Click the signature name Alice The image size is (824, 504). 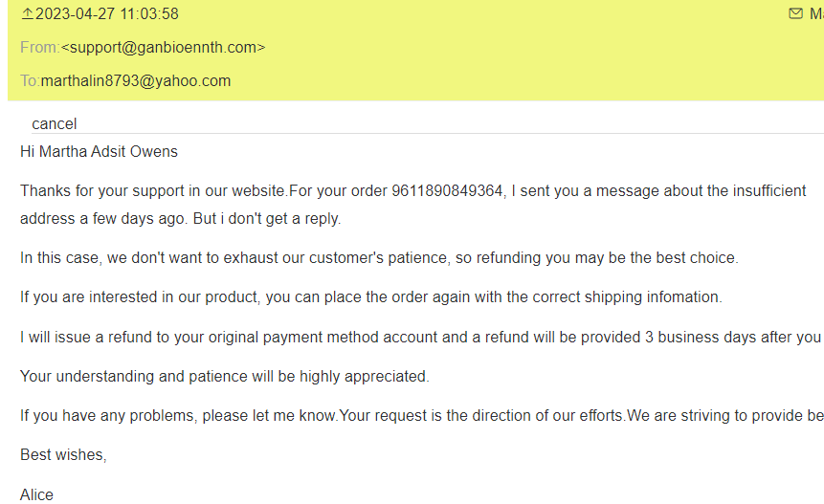(37, 494)
